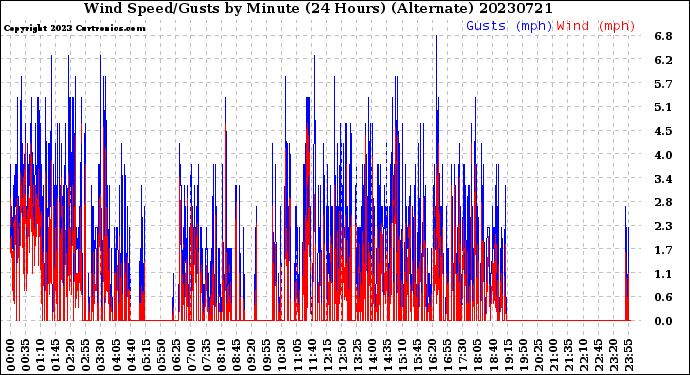Click the 02:55 time label
This screenshot has height=375, width=690.
[x=86, y=355]
